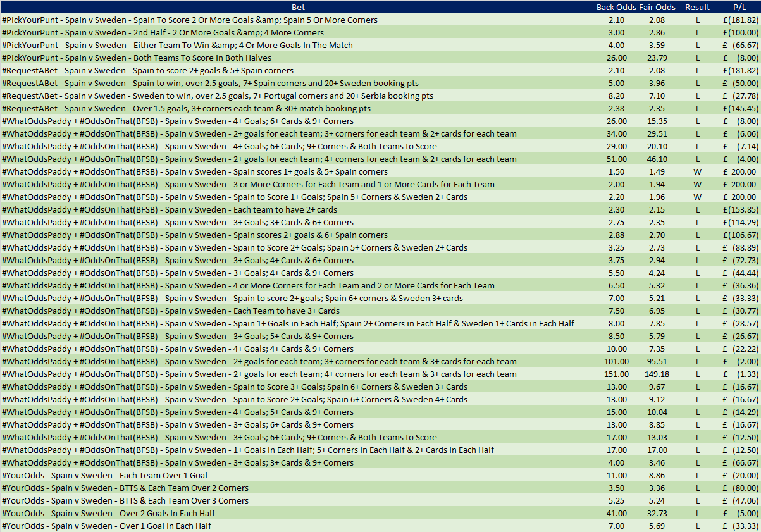Image resolution: width=761 pixels, height=532 pixels.
Task: Click the P/L value £(80.00)
Action: pos(739,488)
